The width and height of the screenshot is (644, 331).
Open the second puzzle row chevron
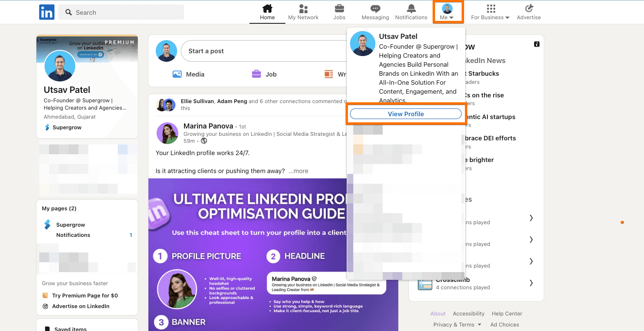[531, 239]
